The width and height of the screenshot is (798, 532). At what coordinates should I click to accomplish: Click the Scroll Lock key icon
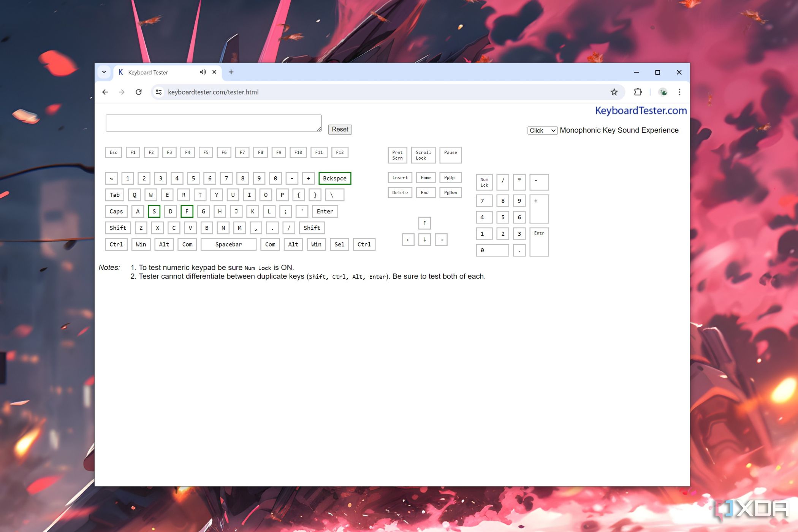[x=424, y=155]
